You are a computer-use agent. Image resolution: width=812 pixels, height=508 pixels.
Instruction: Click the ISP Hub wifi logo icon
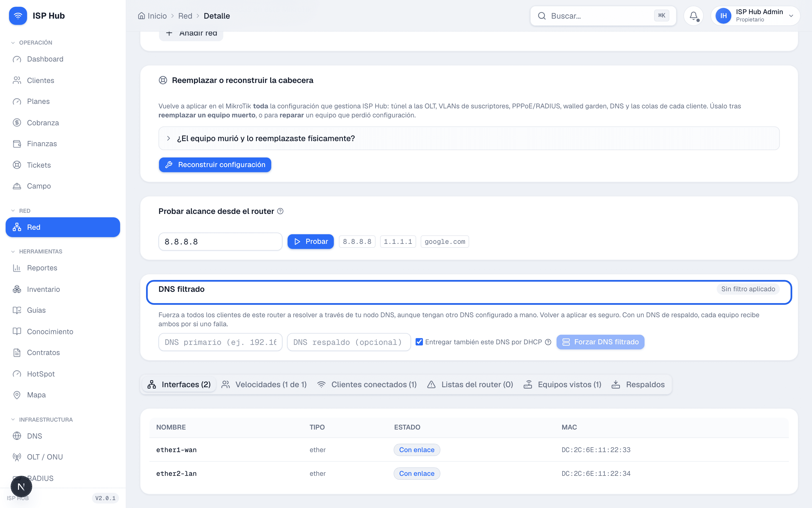tap(18, 16)
